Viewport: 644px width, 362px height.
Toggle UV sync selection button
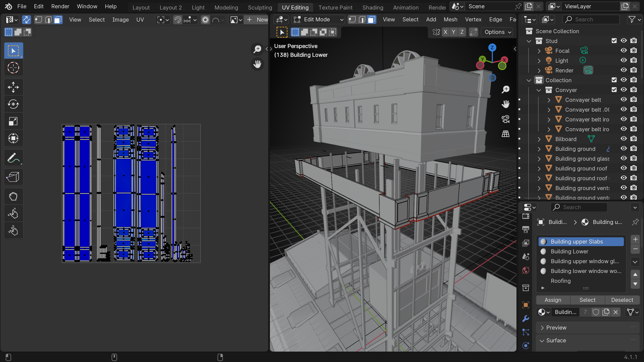coord(26,20)
